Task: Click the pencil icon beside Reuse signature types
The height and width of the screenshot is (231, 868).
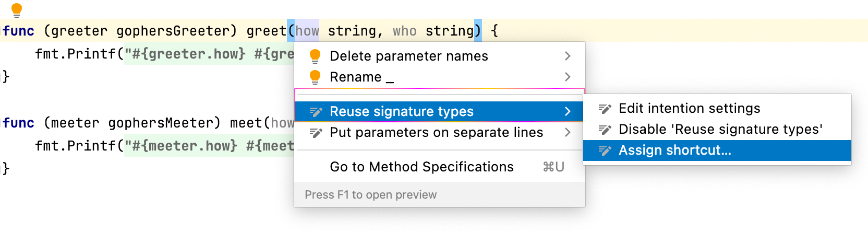Action: 316,111
